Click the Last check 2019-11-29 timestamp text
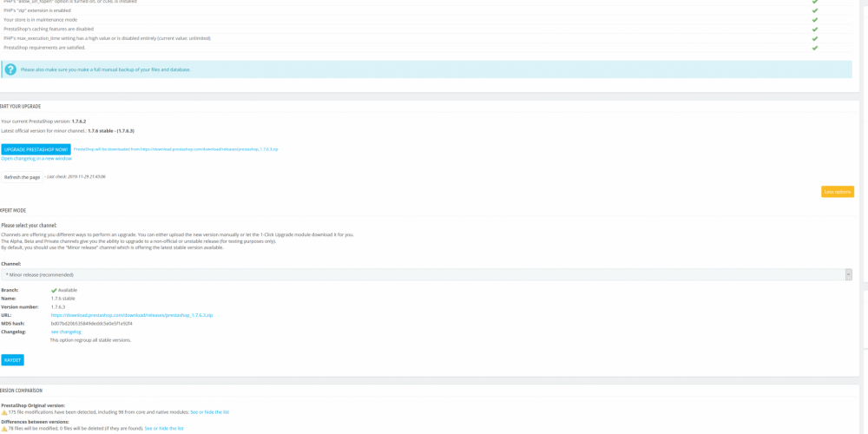Image resolution: width=868 pixels, height=434 pixels. tap(76, 176)
